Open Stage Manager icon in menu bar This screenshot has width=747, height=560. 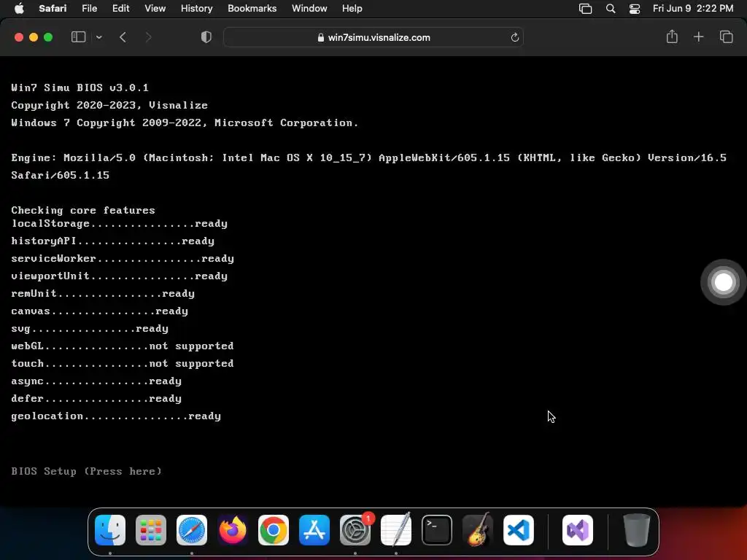pyautogui.click(x=585, y=9)
